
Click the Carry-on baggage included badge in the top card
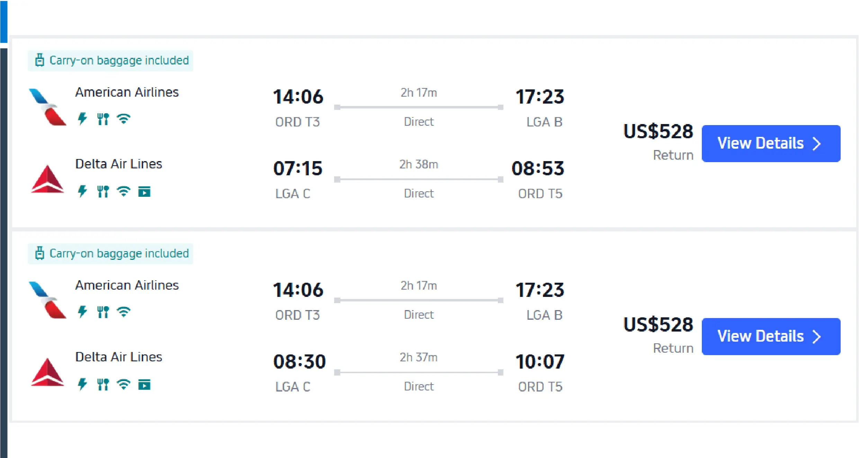110,61
